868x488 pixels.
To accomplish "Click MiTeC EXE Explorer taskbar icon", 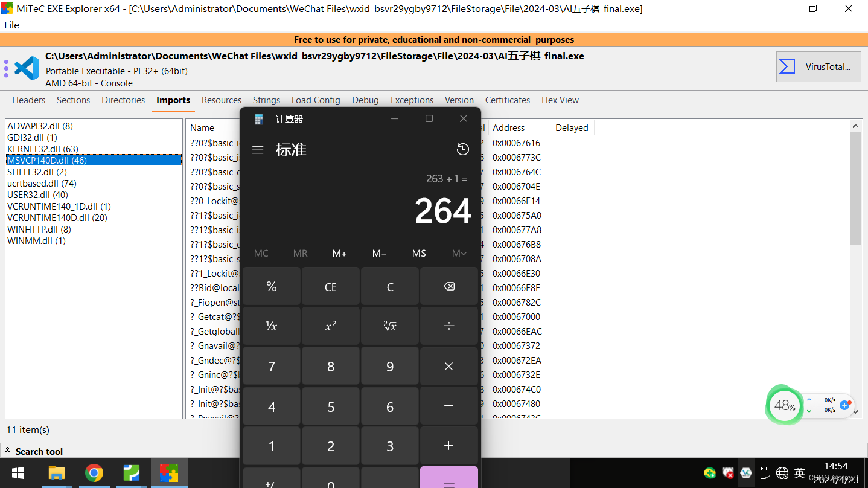I will (x=169, y=472).
